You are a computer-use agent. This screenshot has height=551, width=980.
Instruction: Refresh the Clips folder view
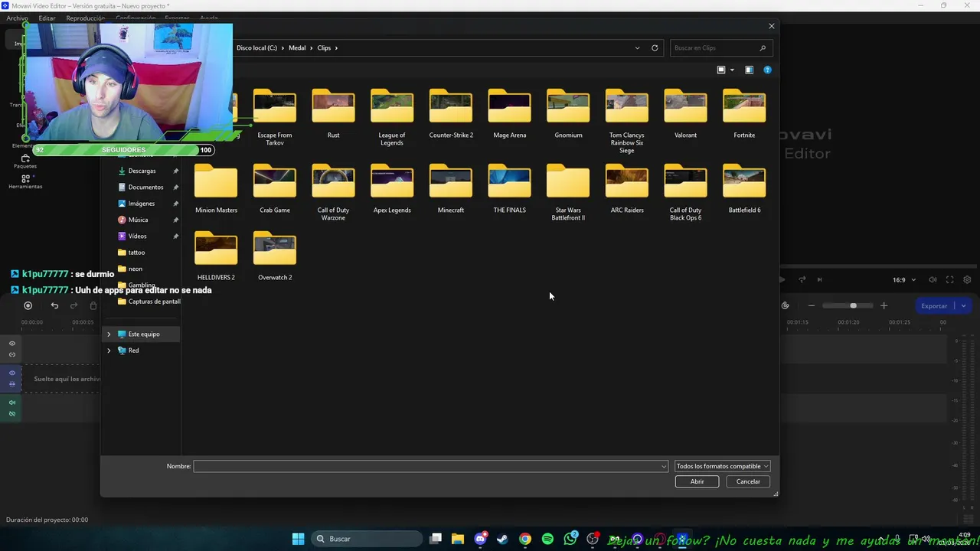click(655, 47)
